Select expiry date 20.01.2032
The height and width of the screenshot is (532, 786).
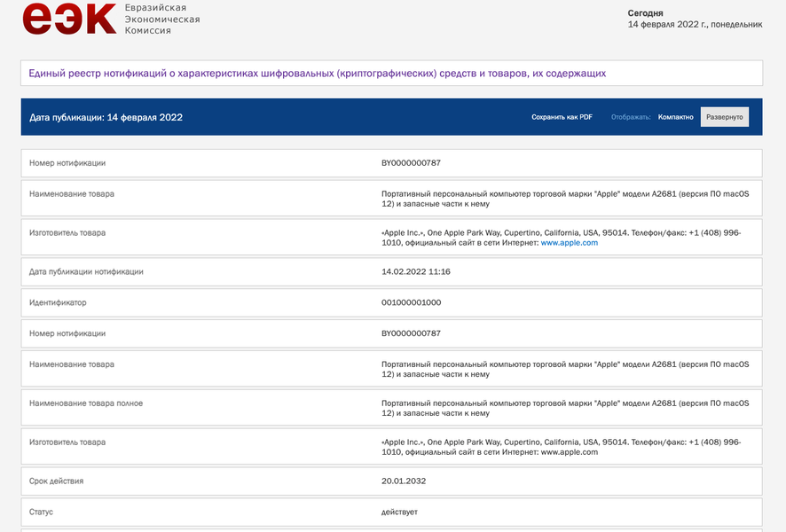404,481
